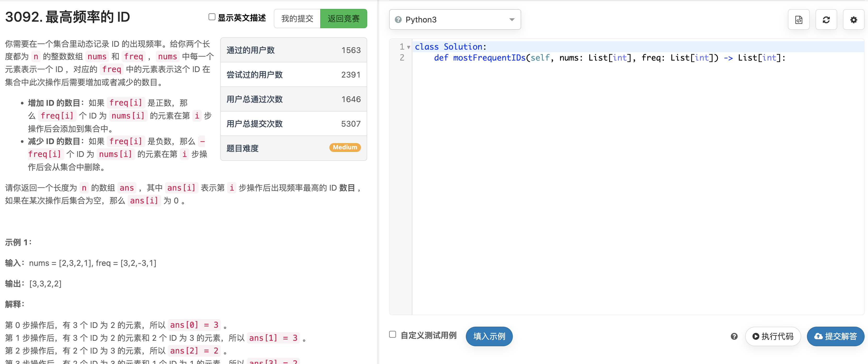The width and height of the screenshot is (868, 364).
Task: Open 我的提交 tab
Action: click(x=297, y=19)
